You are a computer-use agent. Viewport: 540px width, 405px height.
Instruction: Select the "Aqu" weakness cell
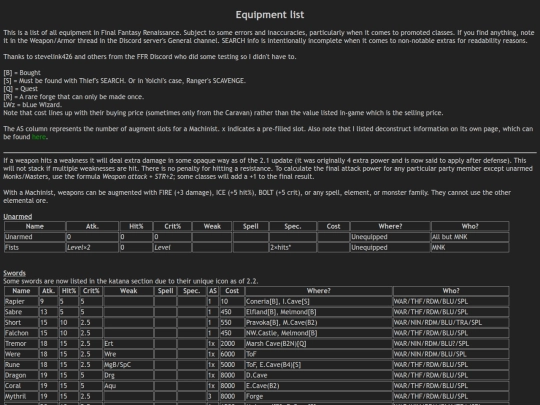coord(128,386)
